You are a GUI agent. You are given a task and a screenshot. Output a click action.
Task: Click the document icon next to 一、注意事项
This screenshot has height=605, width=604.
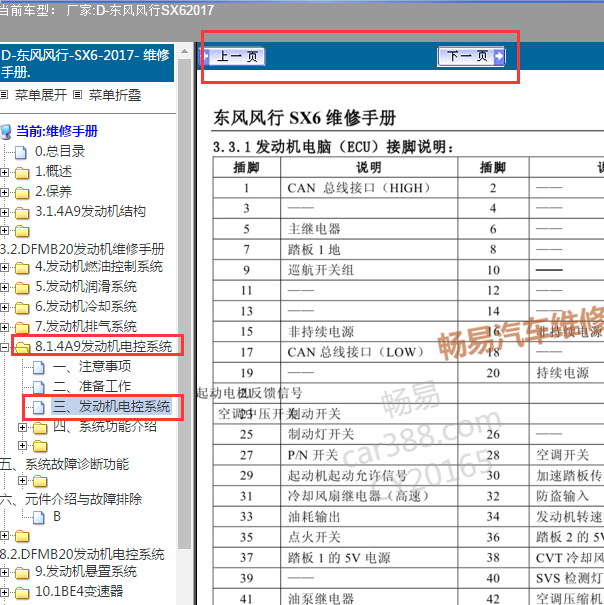(x=39, y=367)
